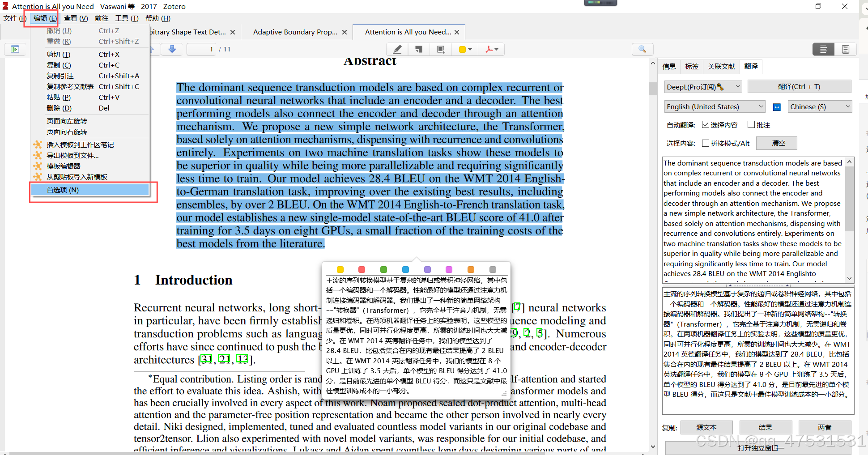Click the Zotero app icon in title bar
Viewport: 868px width, 455px height.
tap(5, 6)
